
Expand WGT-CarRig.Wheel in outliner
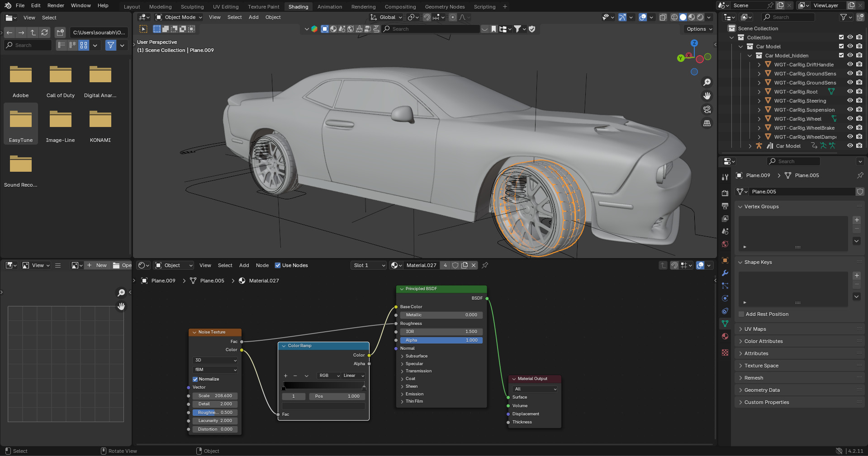pyautogui.click(x=759, y=119)
